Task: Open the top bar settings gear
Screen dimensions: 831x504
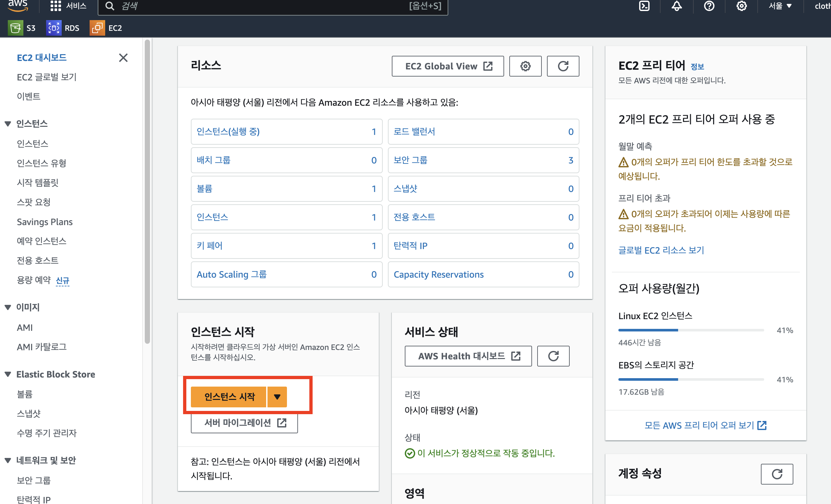Action: pos(741,6)
